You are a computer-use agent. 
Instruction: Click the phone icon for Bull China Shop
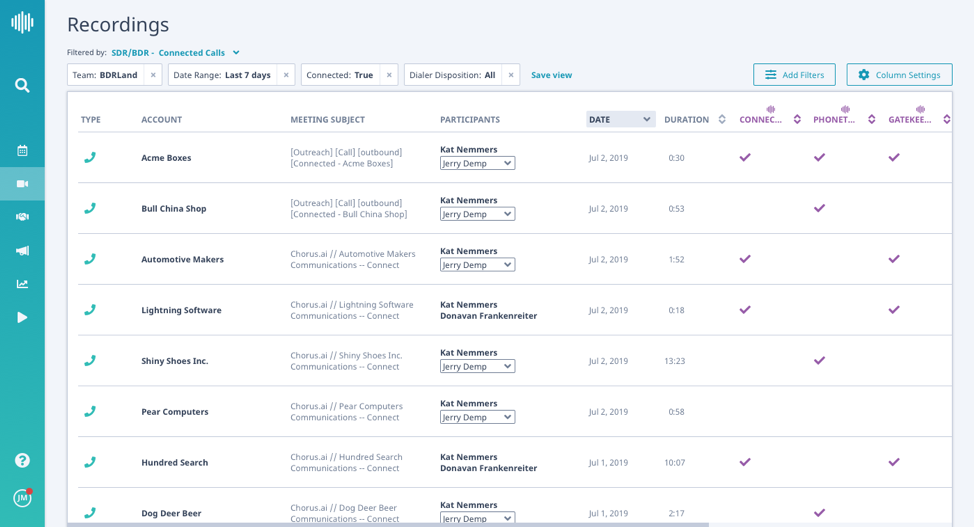(90, 208)
